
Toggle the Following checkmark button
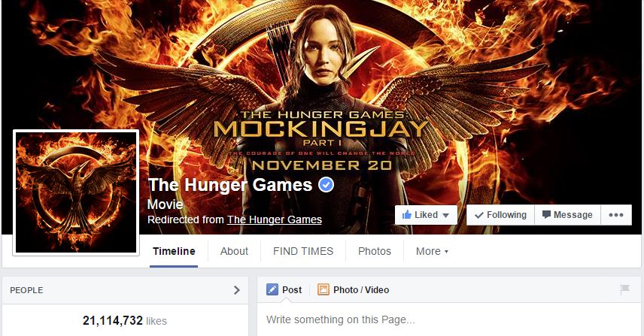[500, 215]
